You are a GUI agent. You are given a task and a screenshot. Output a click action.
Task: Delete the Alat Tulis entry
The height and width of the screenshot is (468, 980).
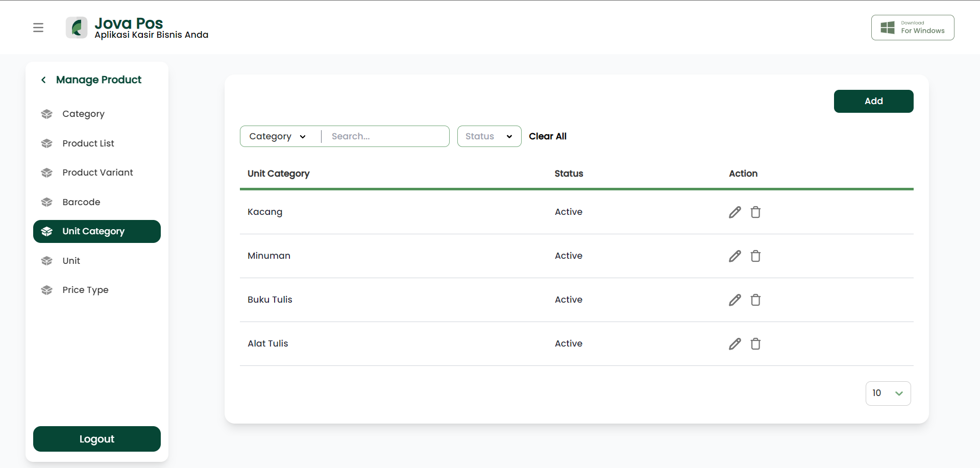point(755,343)
